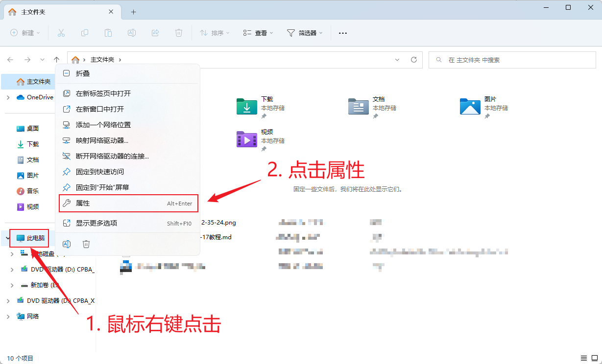602x364 pixels.
Task: Select 音乐 in the navigation sidebar
Action: click(x=32, y=191)
